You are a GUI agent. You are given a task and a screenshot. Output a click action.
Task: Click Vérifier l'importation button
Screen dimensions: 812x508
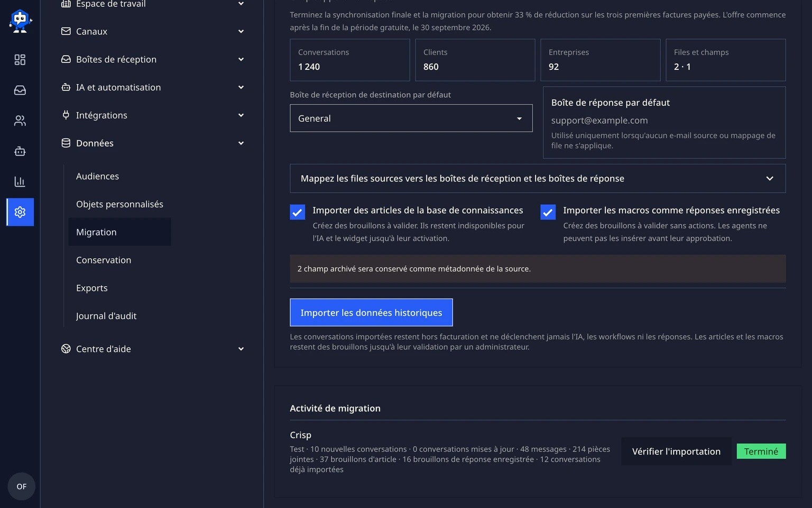point(676,451)
